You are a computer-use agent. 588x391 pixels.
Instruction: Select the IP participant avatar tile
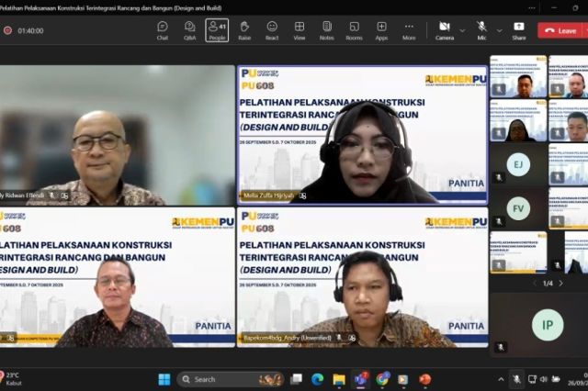[548, 325]
